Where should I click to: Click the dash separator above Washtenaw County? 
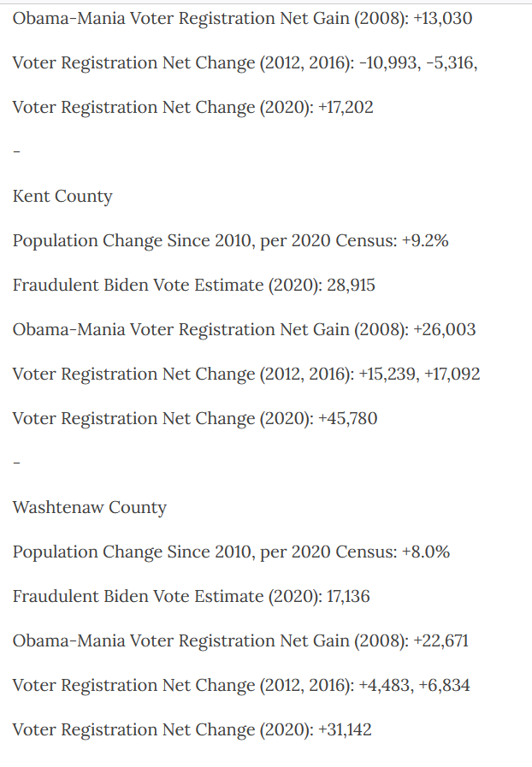pyautogui.click(x=16, y=463)
